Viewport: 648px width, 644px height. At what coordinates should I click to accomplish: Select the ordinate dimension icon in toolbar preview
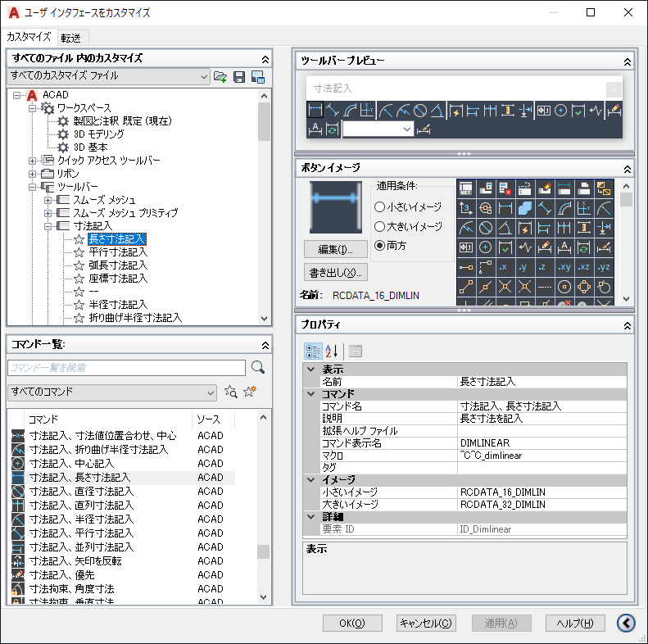[x=366, y=111]
